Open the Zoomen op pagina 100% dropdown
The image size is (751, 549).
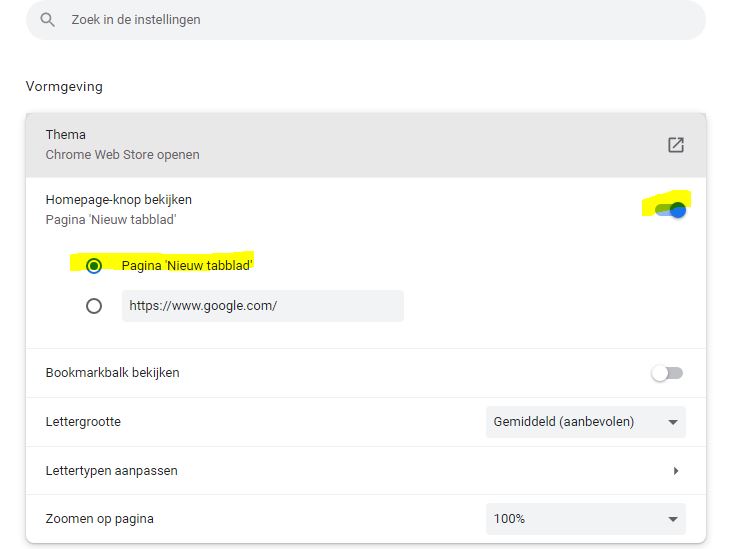pyautogui.click(x=585, y=519)
